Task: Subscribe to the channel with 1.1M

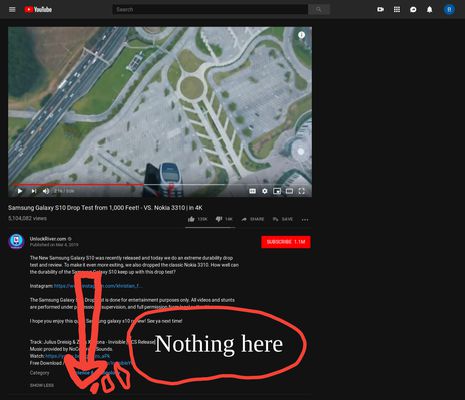Action: (286, 242)
